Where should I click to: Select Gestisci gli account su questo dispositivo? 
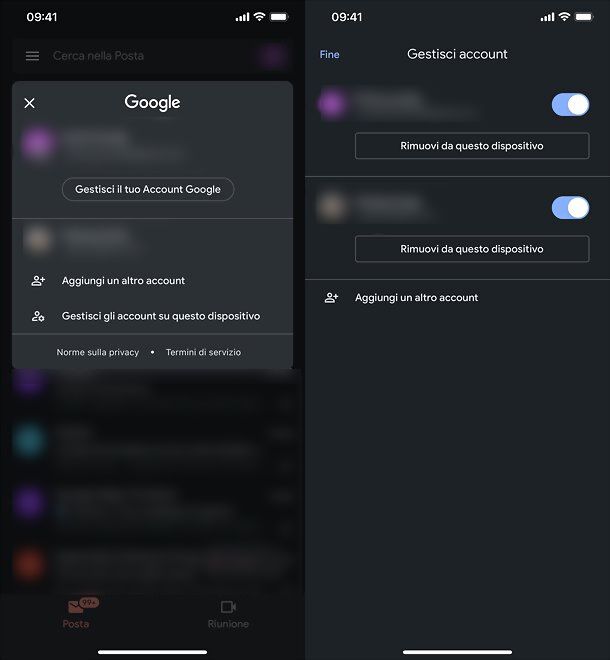click(x=161, y=316)
